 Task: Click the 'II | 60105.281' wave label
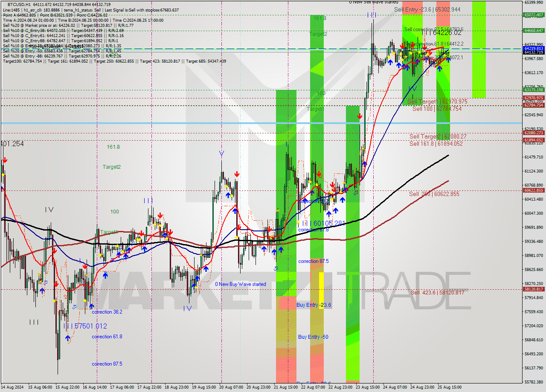pyautogui.click(x=323, y=223)
